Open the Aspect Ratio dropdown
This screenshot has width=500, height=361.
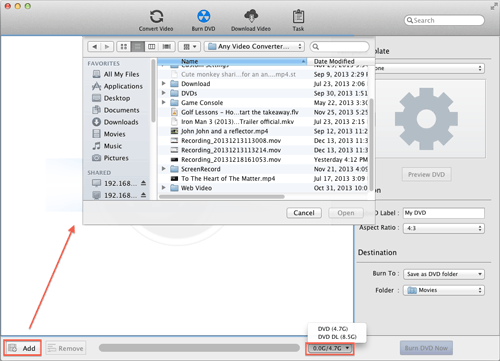(444, 228)
